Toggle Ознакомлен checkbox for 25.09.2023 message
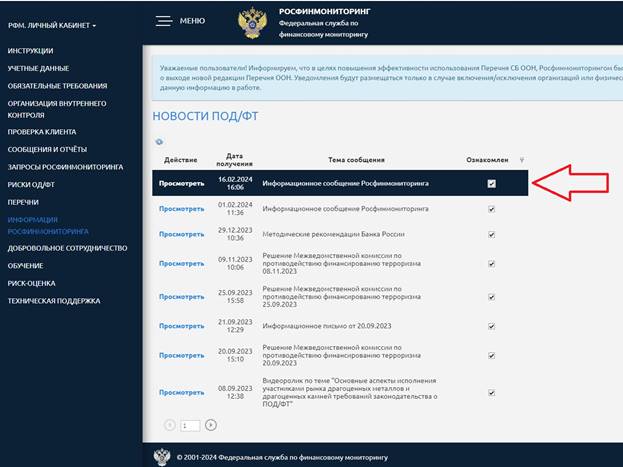Screen dimensions: 623x467 (x=491, y=297)
